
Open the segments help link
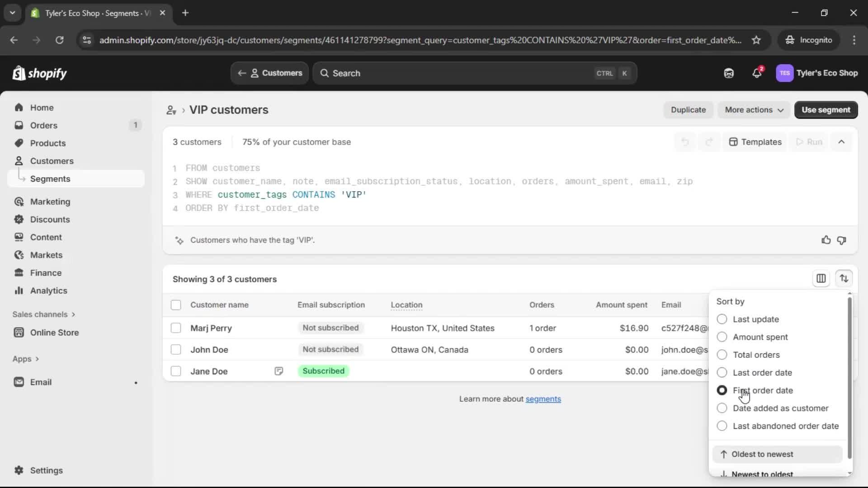point(543,399)
